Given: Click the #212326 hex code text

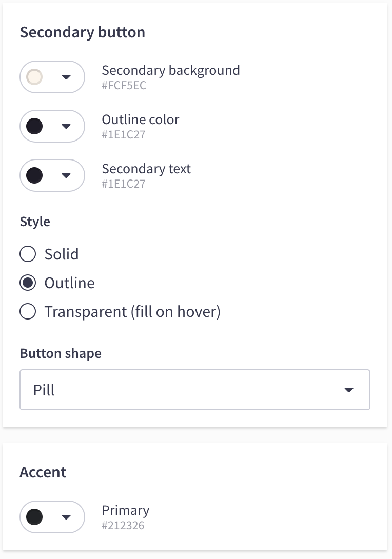Looking at the screenshot, I should click(x=123, y=526).
